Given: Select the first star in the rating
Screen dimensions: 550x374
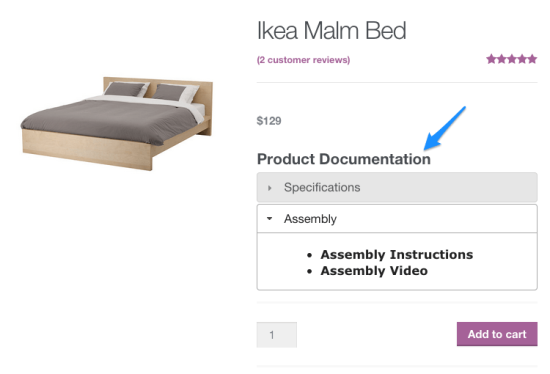Looking at the screenshot, I should [491, 59].
